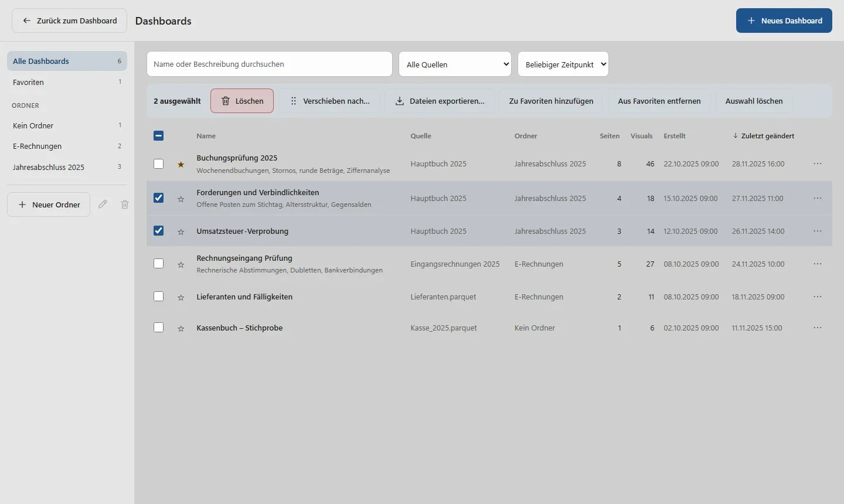Click star icon for Kassenbuch – Stichprobe
Image resolution: width=844 pixels, height=504 pixels.
click(x=181, y=329)
